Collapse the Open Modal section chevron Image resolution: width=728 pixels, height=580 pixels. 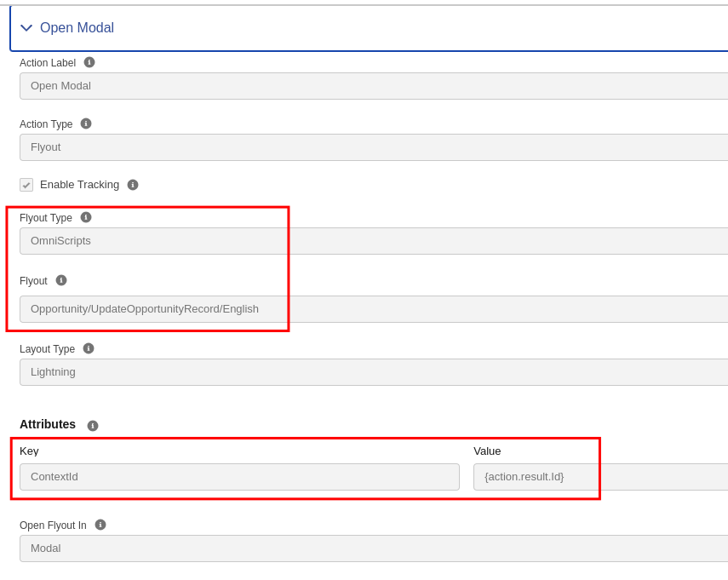26,28
